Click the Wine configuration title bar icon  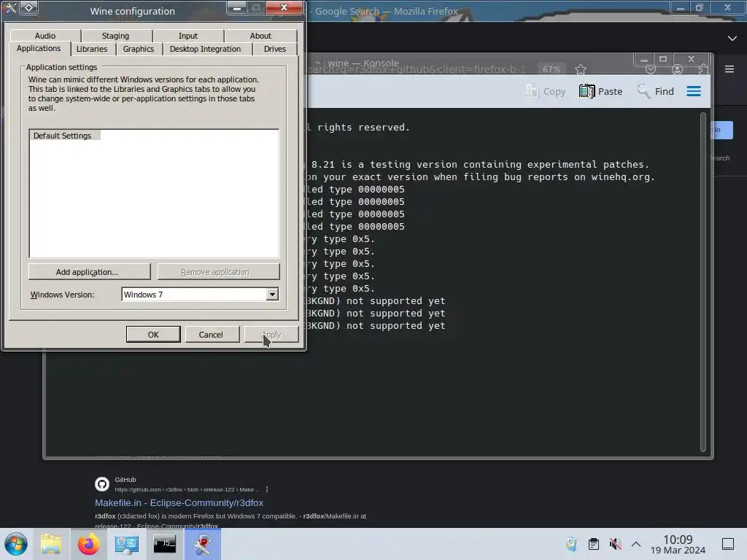pos(10,8)
